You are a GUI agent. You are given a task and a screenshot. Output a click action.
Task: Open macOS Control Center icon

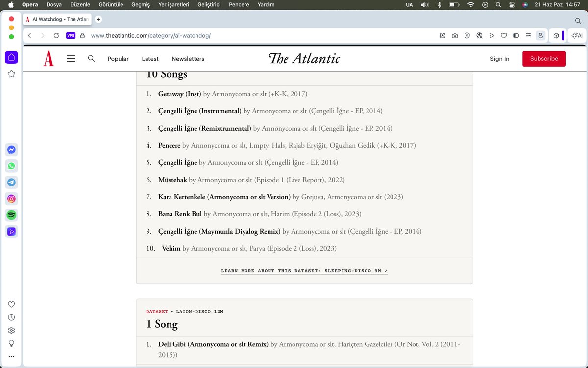click(512, 4)
